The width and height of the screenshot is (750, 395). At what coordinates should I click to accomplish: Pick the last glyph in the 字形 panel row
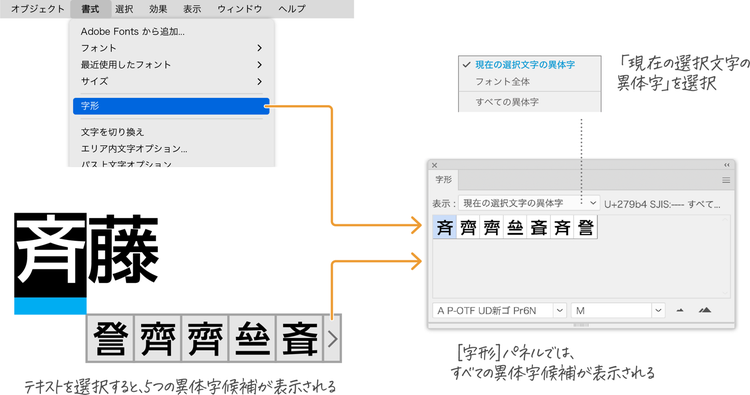[x=585, y=227]
